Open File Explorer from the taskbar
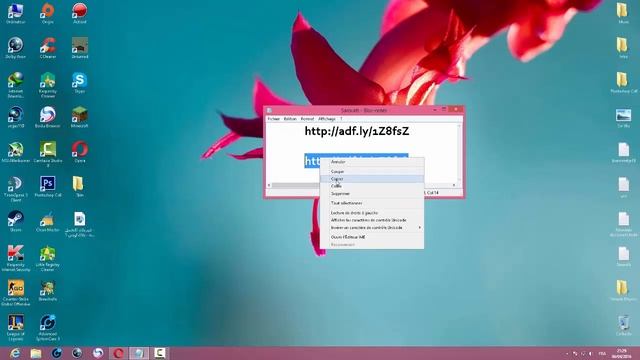The image size is (640, 360). click(x=36, y=353)
